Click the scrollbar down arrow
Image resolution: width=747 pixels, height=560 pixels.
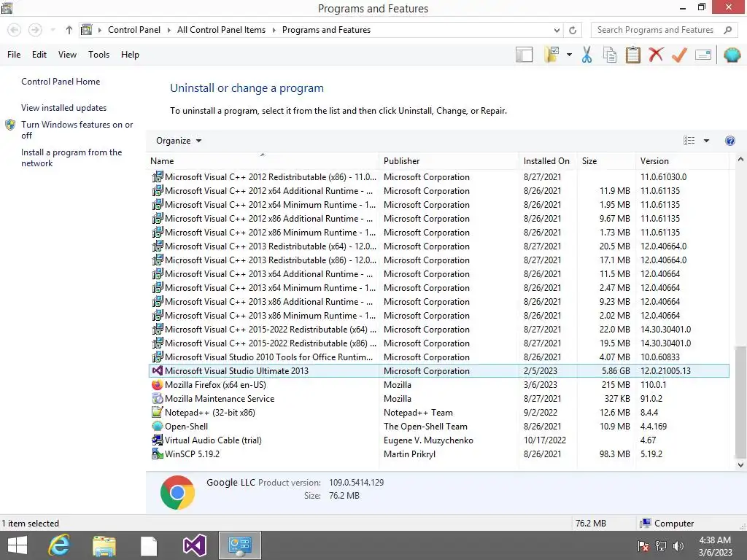point(740,464)
